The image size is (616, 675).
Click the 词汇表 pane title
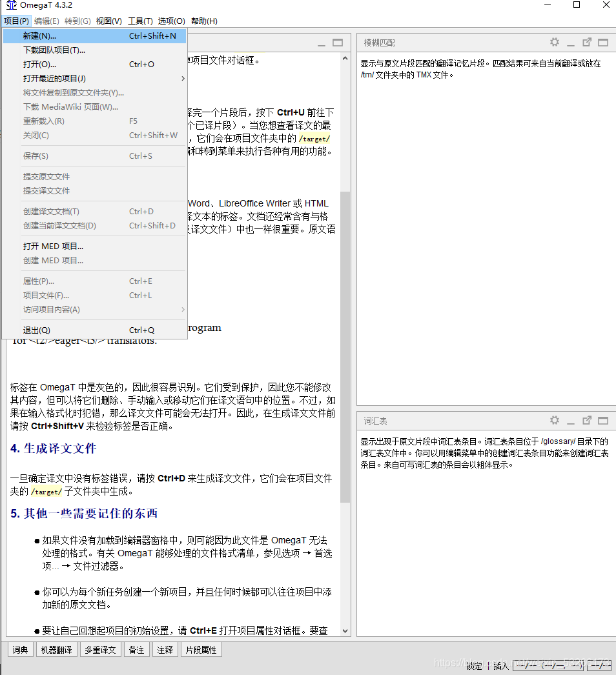[x=375, y=421]
